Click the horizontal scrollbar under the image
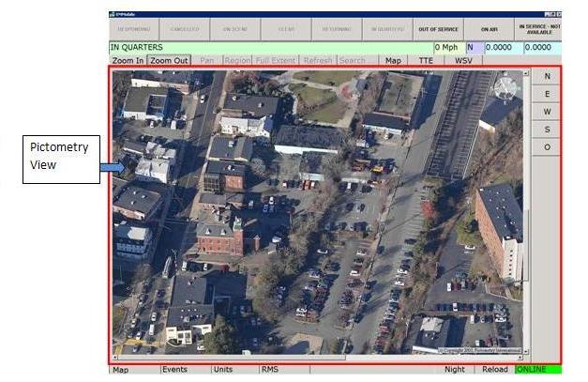The height and width of the screenshot is (382, 588). (x=234, y=358)
